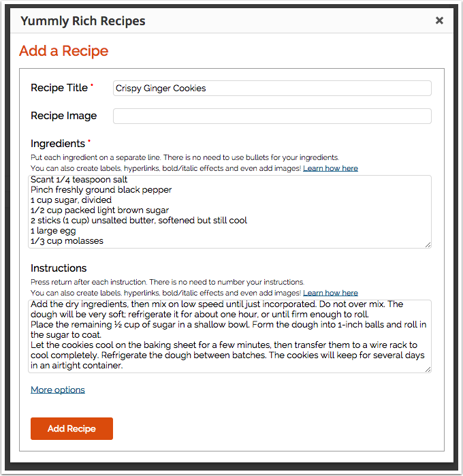Click the '1 large egg' ingredient line
The width and height of the screenshot is (463, 476).
(53, 231)
